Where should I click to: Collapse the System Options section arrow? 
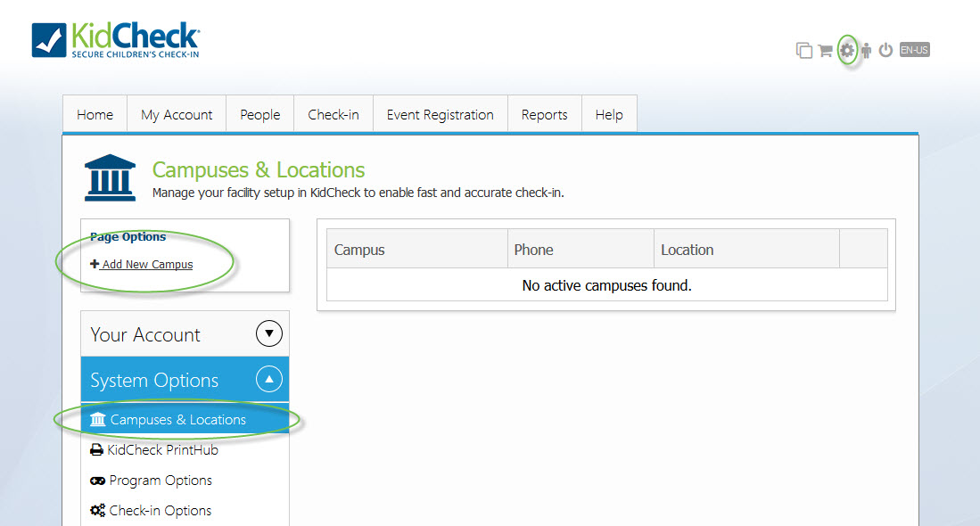[x=268, y=379]
